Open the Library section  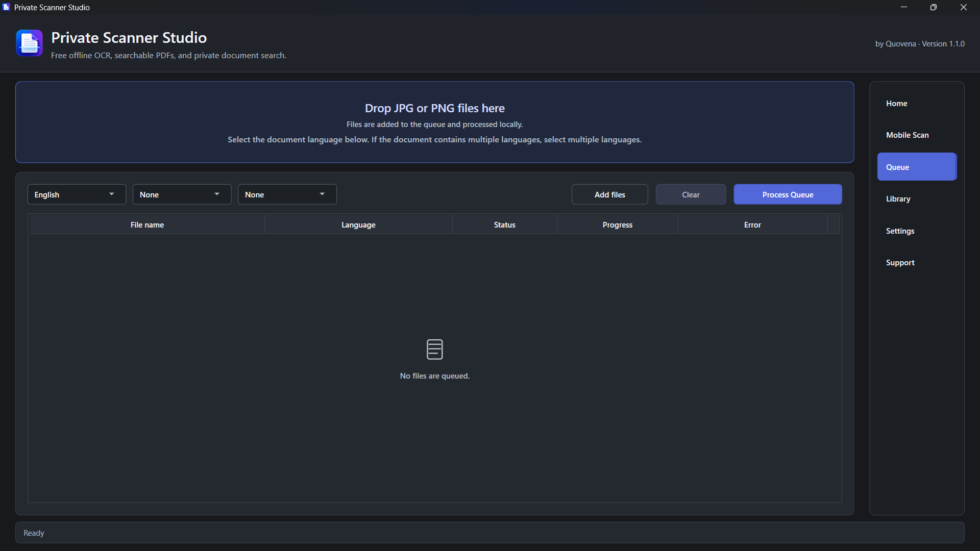tap(917, 199)
